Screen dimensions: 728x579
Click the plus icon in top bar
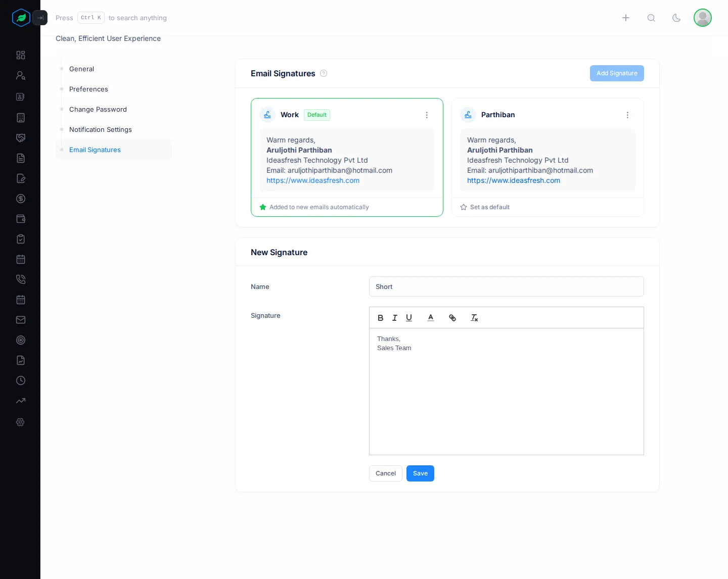(x=626, y=18)
